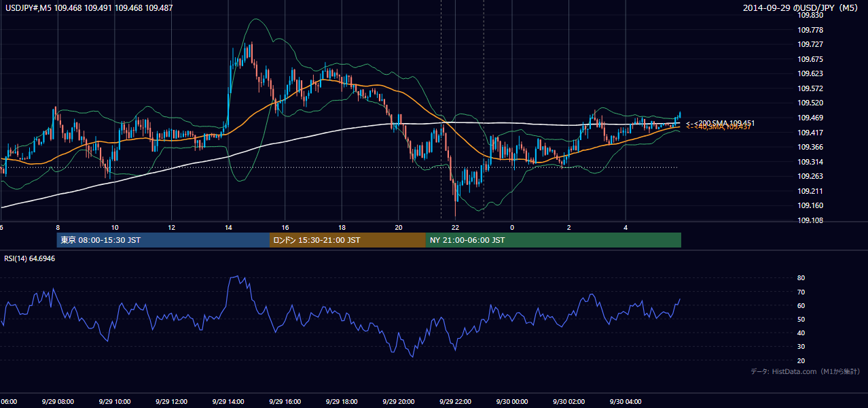Click the 9/29 10:00 time label
The width and height of the screenshot is (868, 408).
click(114, 402)
